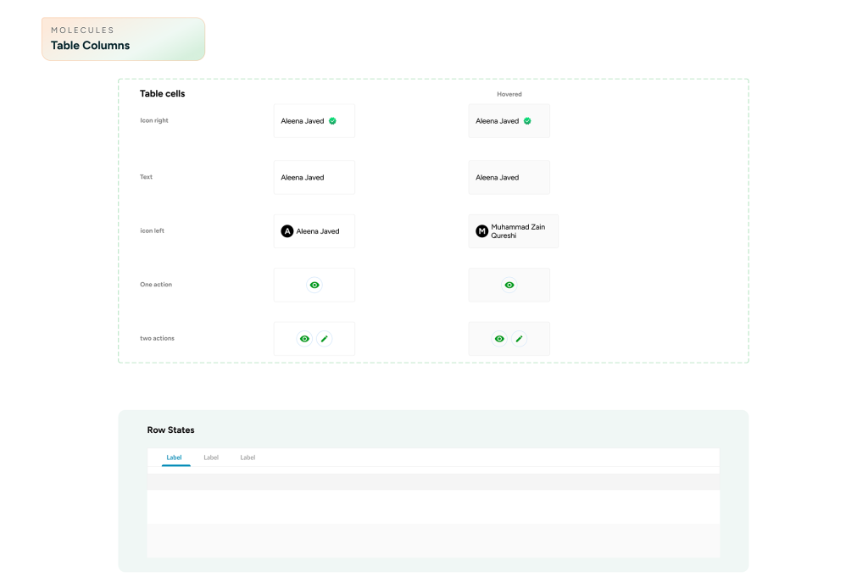This screenshot has height=588, width=868.
Task: Toggle the eye icon in the default two actions cell
Action: coord(304,339)
